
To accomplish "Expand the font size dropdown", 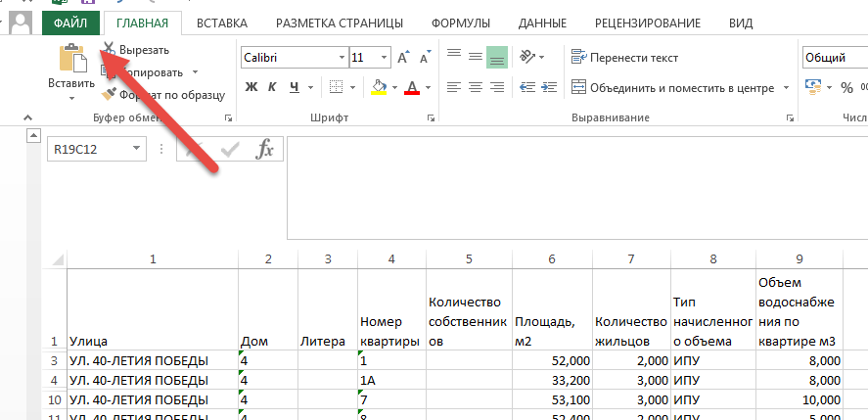I will (x=385, y=58).
